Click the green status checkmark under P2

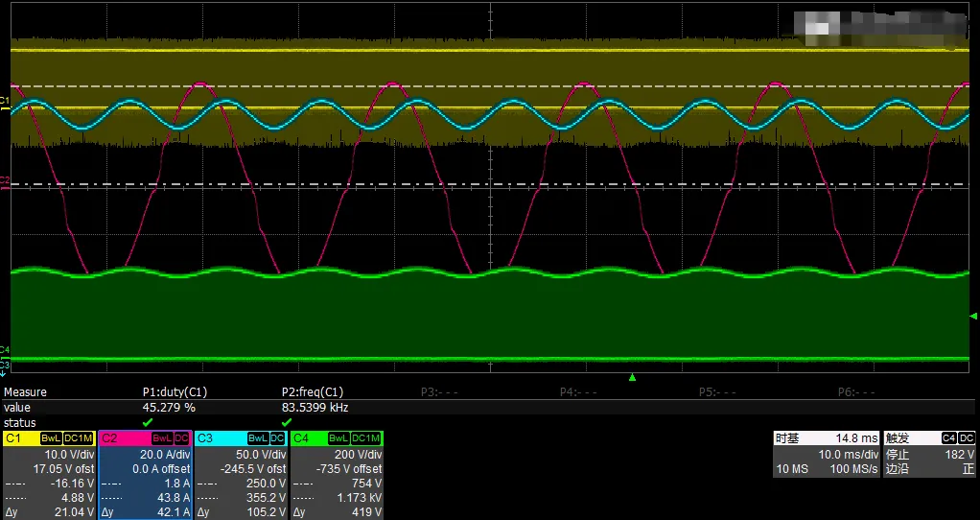coord(287,422)
